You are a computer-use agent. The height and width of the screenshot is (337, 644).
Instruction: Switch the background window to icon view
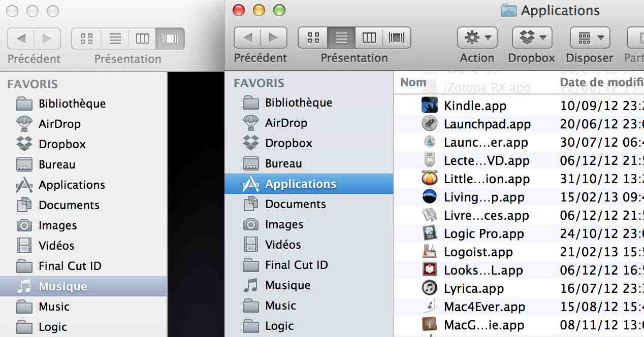coord(87,39)
